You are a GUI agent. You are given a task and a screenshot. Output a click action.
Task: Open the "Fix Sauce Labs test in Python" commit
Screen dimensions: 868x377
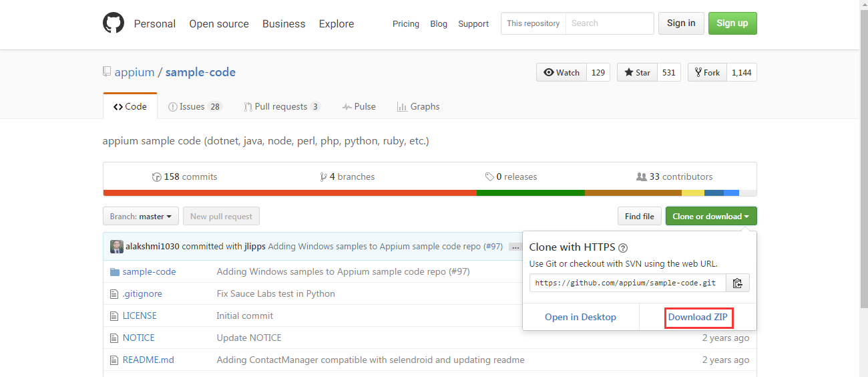(276, 294)
